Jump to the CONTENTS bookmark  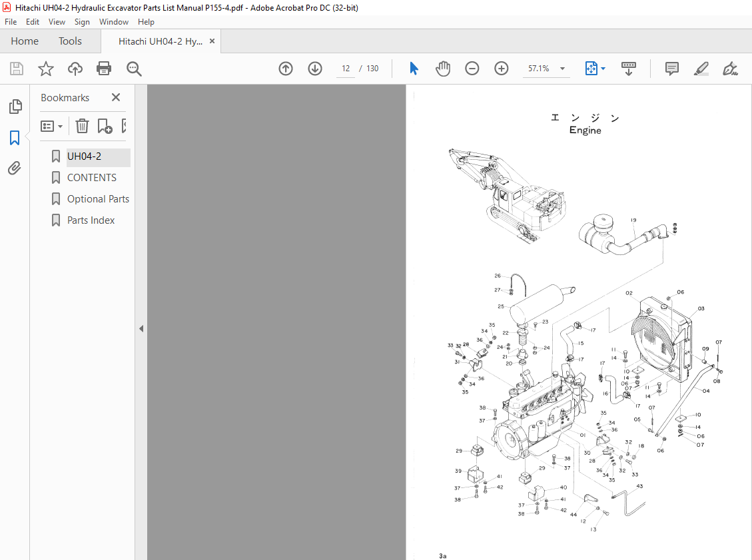[92, 178]
